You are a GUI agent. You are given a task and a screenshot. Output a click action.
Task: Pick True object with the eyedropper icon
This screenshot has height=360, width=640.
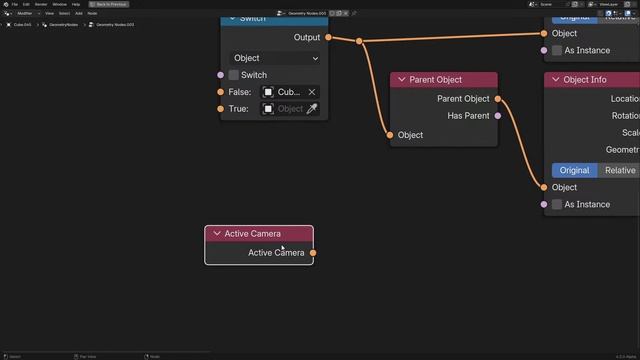tap(312, 109)
